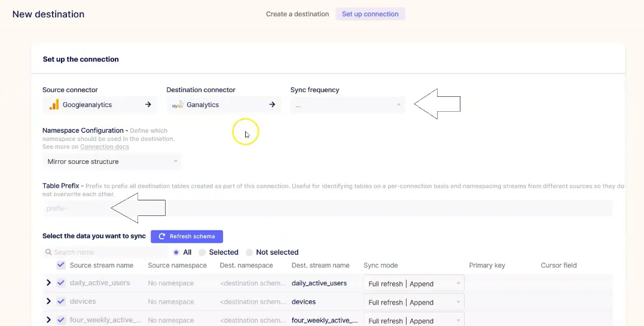
Task: Select the Not selected radio button
Action: point(249,252)
